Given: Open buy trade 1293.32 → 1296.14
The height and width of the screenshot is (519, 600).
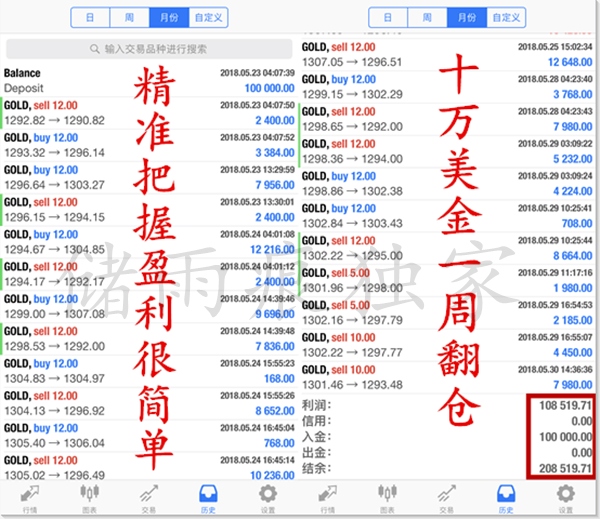Looking at the screenshot, I should [x=149, y=145].
